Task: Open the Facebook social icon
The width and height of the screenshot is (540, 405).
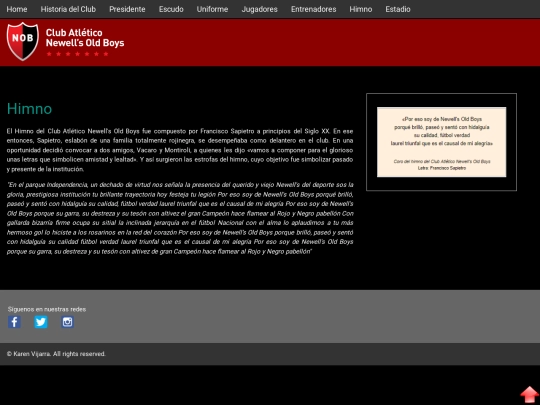Action: pyautogui.click(x=14, y=322)
